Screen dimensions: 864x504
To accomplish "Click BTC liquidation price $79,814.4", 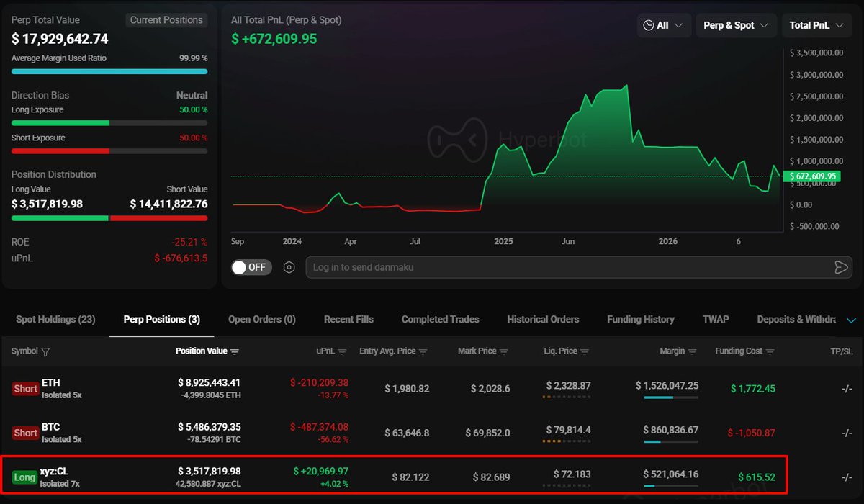I will (x=568, y=430).
